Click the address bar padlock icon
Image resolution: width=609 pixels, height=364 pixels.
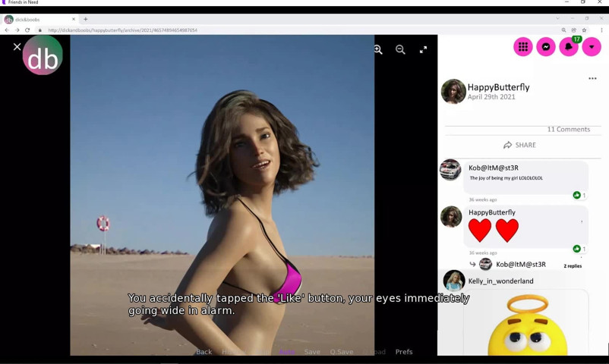pos(39,30)
